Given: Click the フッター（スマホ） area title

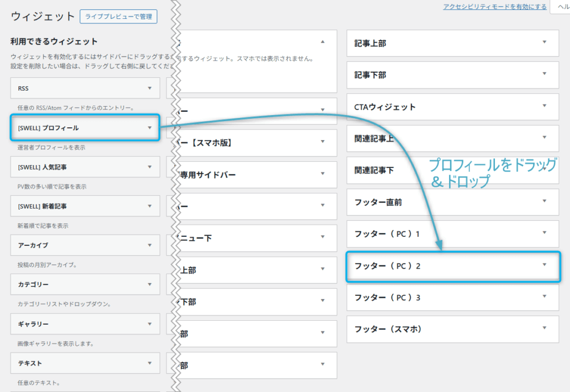Looking at the screenshot, I should click(388, 329).
